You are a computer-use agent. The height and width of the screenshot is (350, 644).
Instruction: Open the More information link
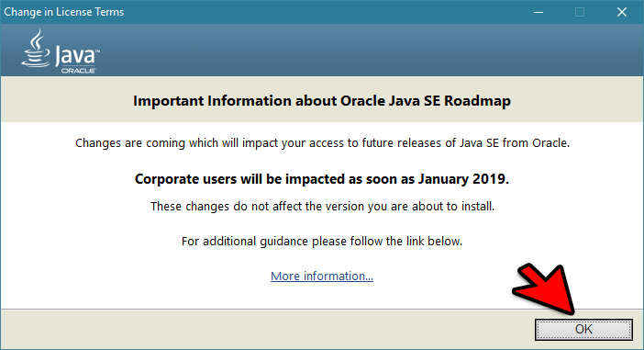tap(322, 276)
